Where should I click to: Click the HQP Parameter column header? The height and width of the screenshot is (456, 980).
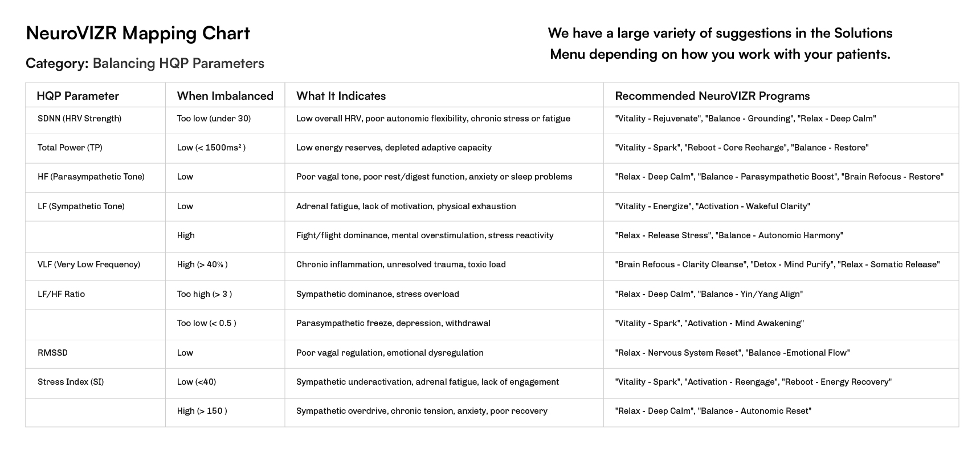coord(77,96)
